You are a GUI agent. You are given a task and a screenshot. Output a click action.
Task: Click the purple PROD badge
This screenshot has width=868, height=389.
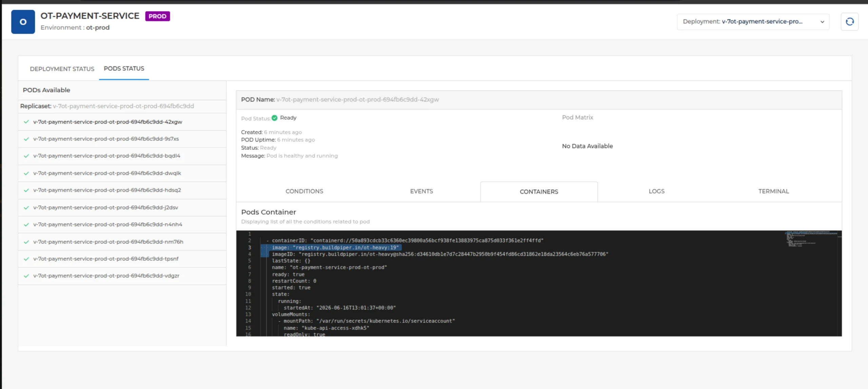(157, 16)
